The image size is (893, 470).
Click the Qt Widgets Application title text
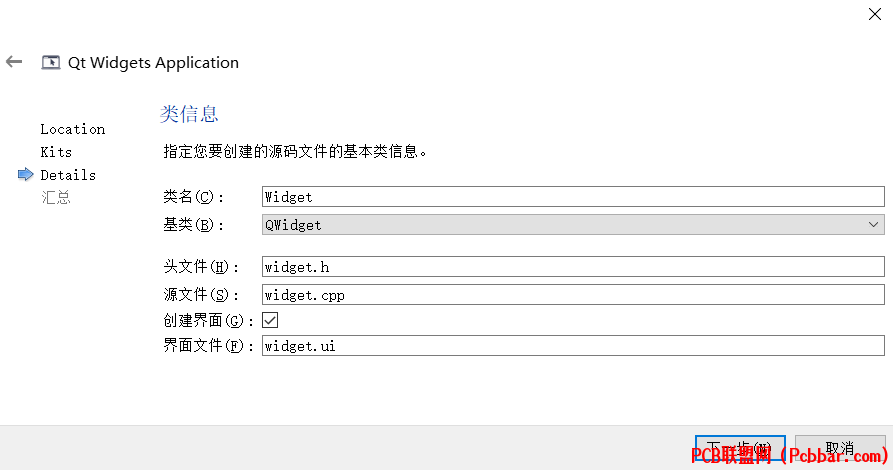pyautogui.click(x=153, y=63)
